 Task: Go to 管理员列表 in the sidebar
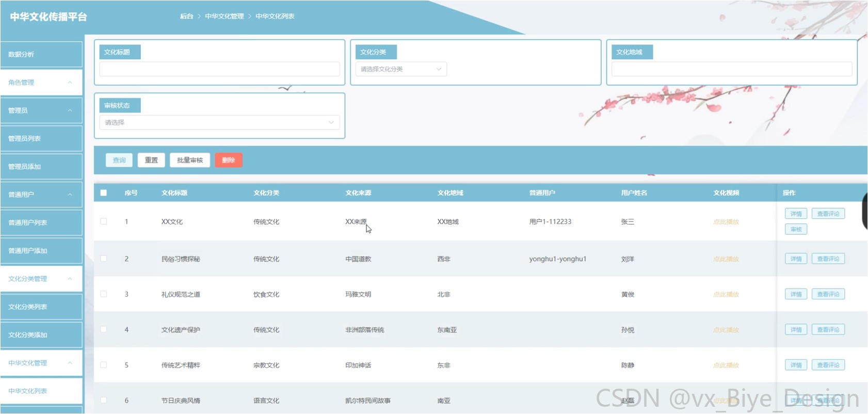[41, 138]
